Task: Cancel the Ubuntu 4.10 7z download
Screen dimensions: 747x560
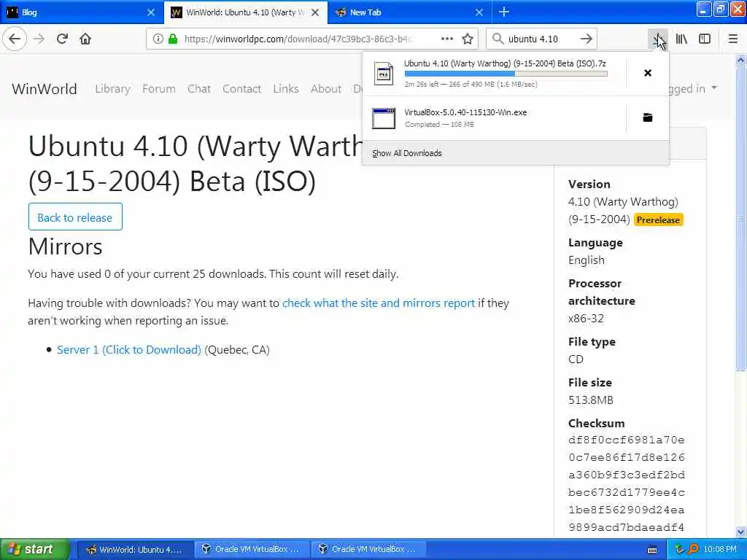Action: point(648,73)
